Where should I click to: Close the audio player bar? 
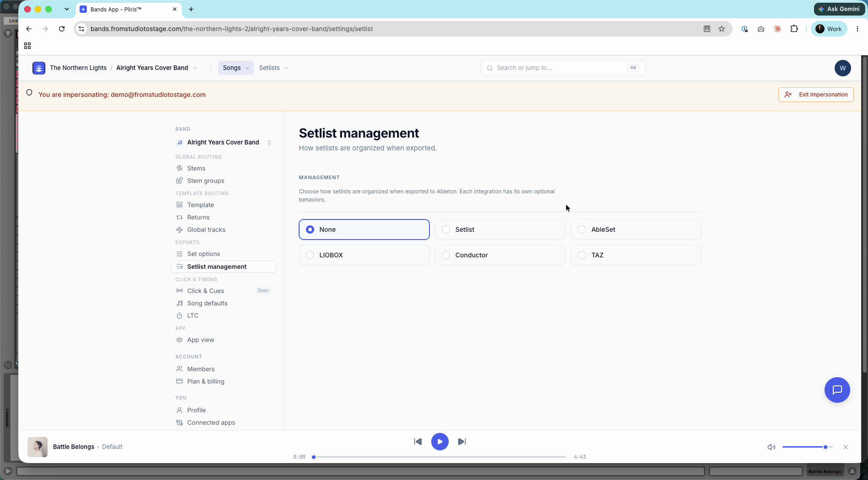846,447
